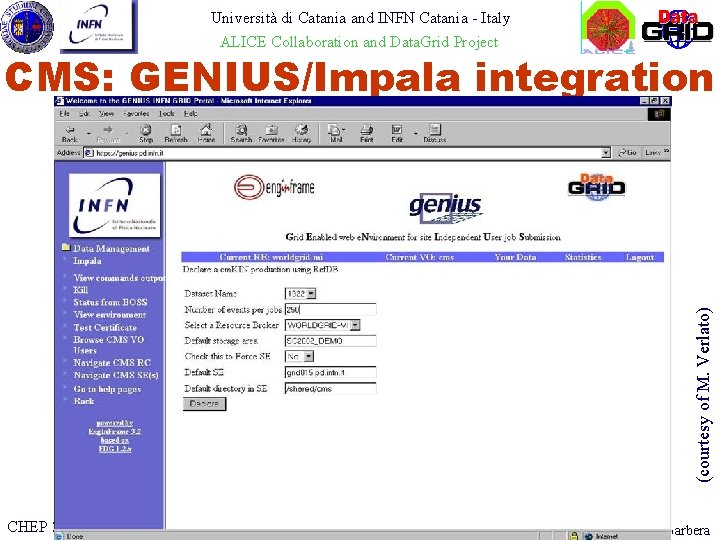Click Current VO: cms text
Screen dimensions: 720x540
[x=420, y=257]
